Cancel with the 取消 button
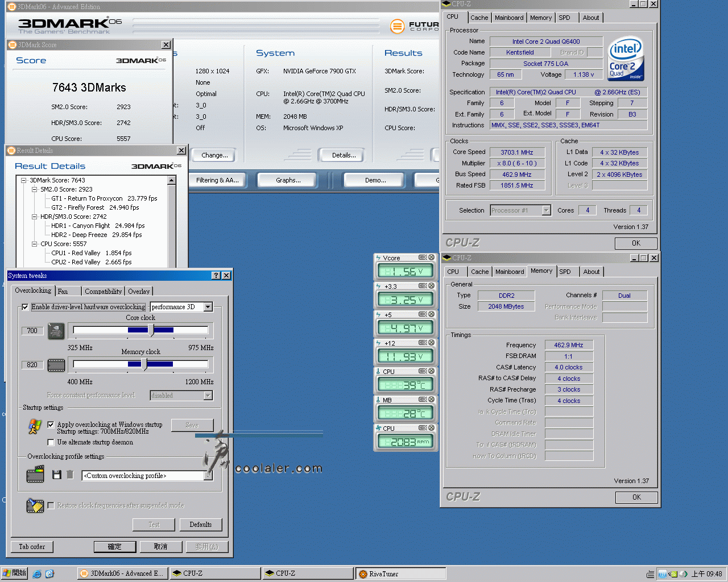728x582 pixels. (161, 547)
